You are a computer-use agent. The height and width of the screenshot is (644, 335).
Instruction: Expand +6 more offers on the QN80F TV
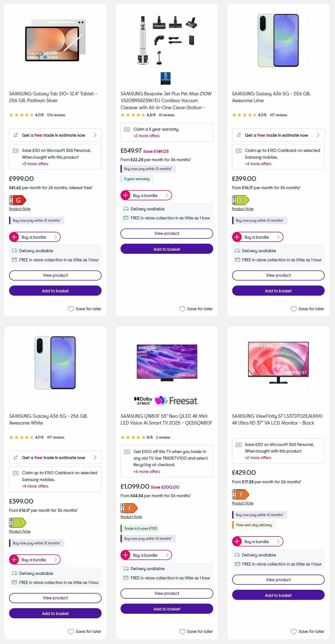[147, 471]
